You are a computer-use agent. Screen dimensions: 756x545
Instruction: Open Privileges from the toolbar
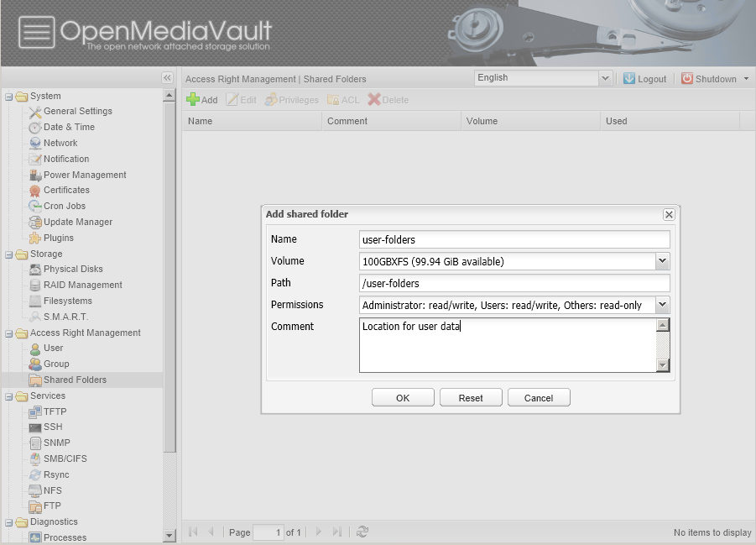click(x=292, y=99)
